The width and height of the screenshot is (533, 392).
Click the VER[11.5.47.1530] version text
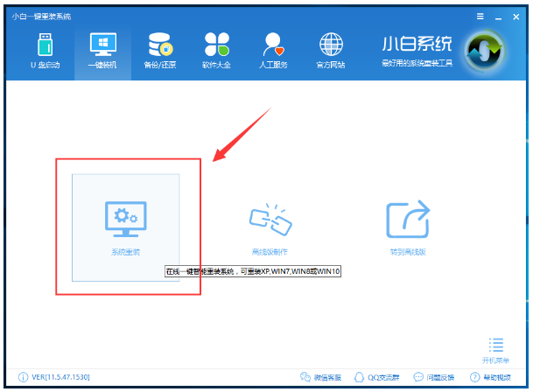60,377
